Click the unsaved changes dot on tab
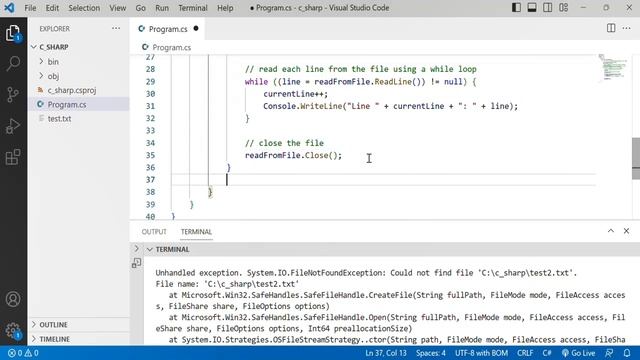The image size is (640, 360). tap(196, 28)
